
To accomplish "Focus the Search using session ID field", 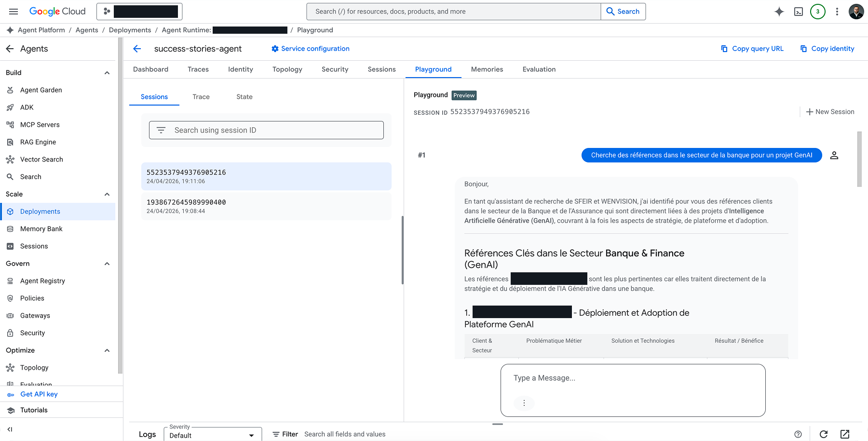I will tap(266, 130).
